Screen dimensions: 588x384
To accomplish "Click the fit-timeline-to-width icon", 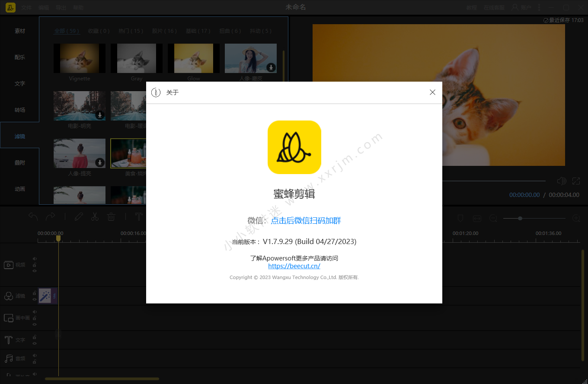I will pos(477,219).
